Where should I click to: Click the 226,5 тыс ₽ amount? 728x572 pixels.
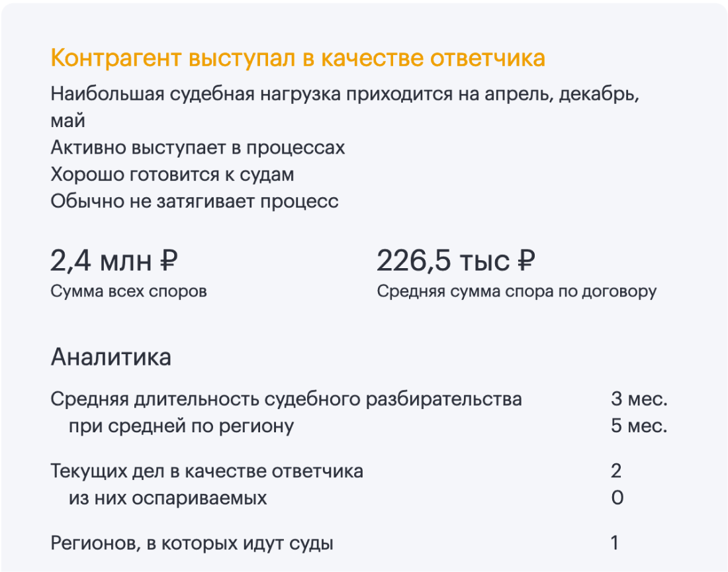click(455, 260)
